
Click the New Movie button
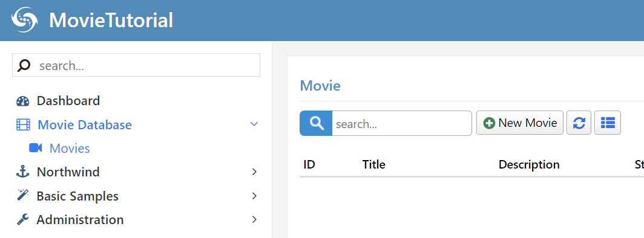click(x=519, y=123)
